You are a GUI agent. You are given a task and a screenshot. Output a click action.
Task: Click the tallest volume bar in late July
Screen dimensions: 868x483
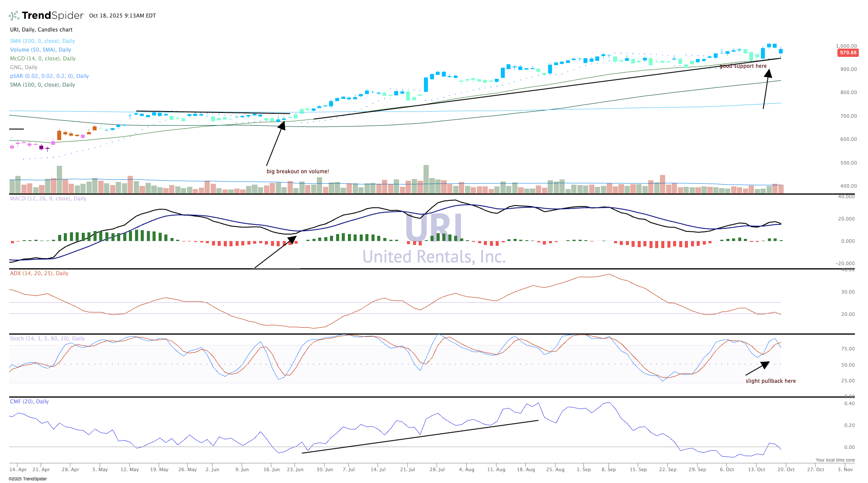tap(426, 179)
